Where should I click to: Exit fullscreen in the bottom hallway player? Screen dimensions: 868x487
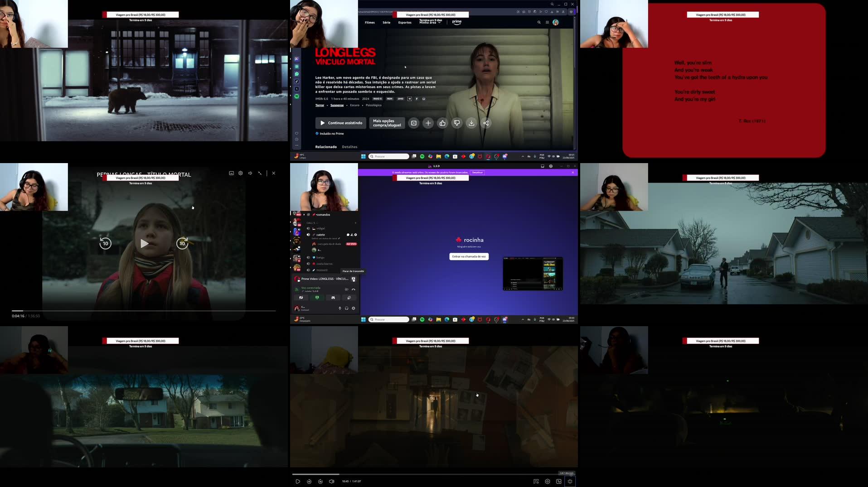click(570, 481)
